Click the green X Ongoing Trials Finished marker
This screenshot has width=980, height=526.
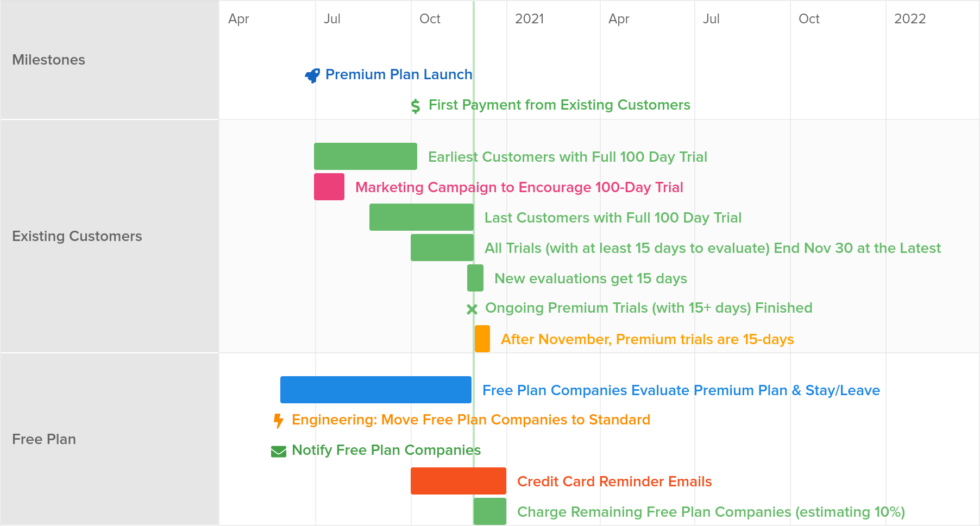click(472, 309)
